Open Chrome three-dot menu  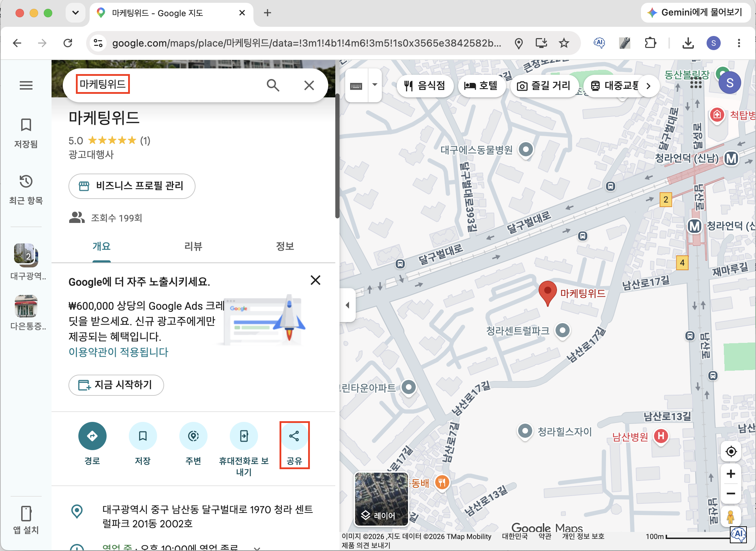coord(739,43)
